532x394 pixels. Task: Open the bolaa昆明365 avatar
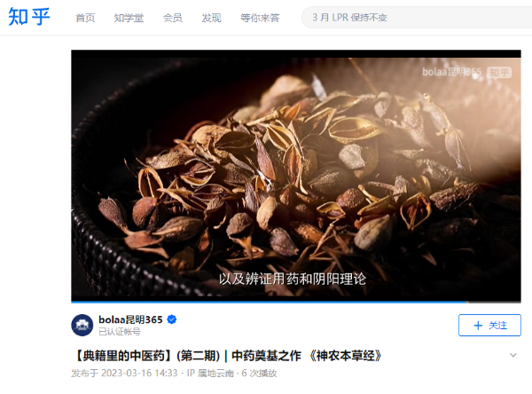point(82,325)
